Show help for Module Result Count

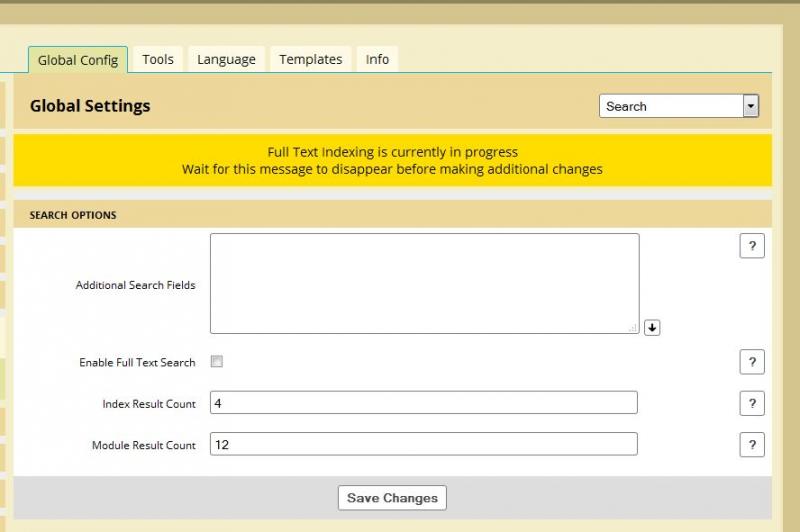752,444
